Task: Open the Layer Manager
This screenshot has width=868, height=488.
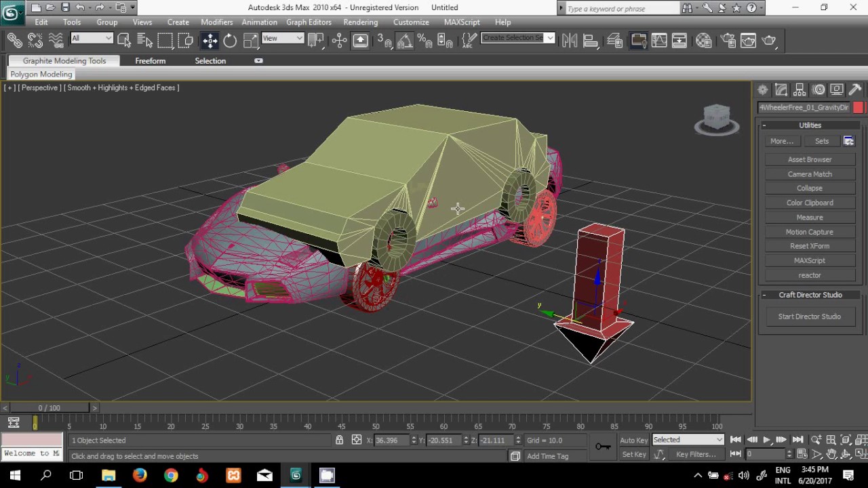Action: 615,41
